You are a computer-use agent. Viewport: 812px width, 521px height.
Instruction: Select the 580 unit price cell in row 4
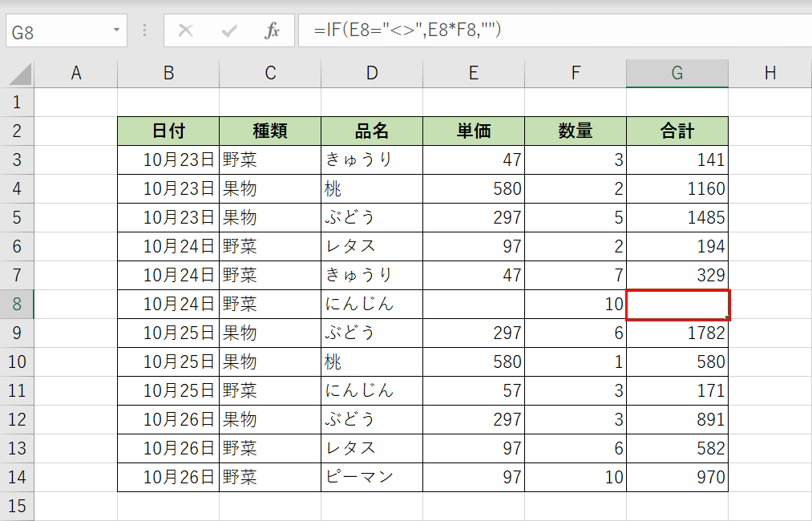tap(473, 188)
